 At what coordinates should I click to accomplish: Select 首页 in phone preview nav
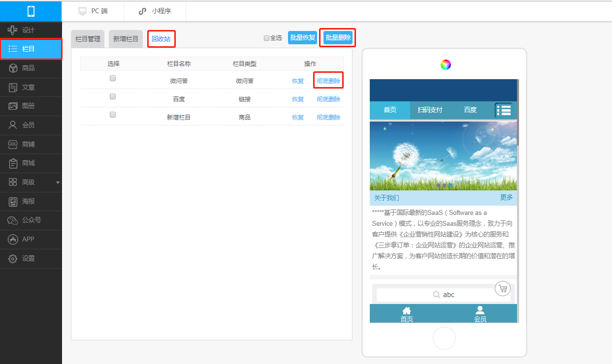(390, 110)
